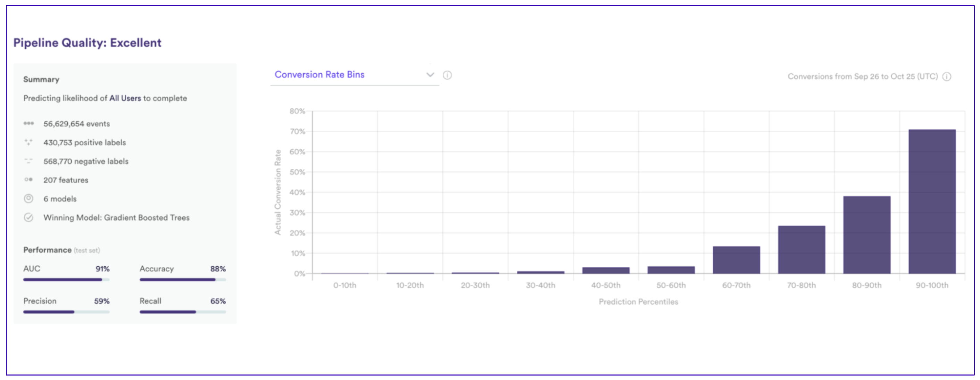Image resolution: width=980 pixels, height=380 pixels.
Task: Click 'Conversions from Sep 26 to Oct 25 (UTC)' text
Action: [x=862, y=76]
